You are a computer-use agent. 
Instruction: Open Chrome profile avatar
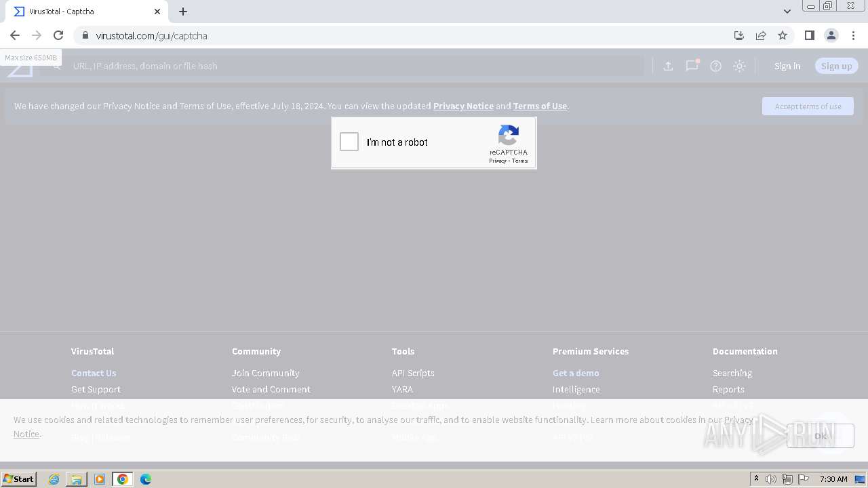(831, 35)
